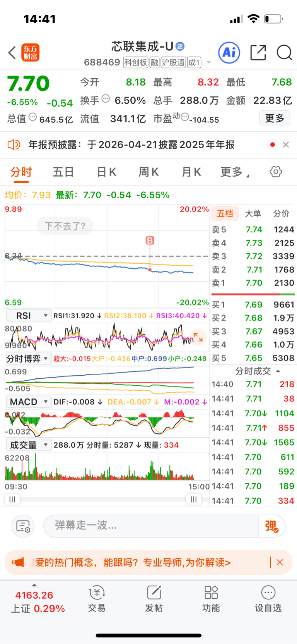The width and height of the screenshot is (297, 644).
Task: Collapse 分时成交 list arrow
Action: pos(278,371)
